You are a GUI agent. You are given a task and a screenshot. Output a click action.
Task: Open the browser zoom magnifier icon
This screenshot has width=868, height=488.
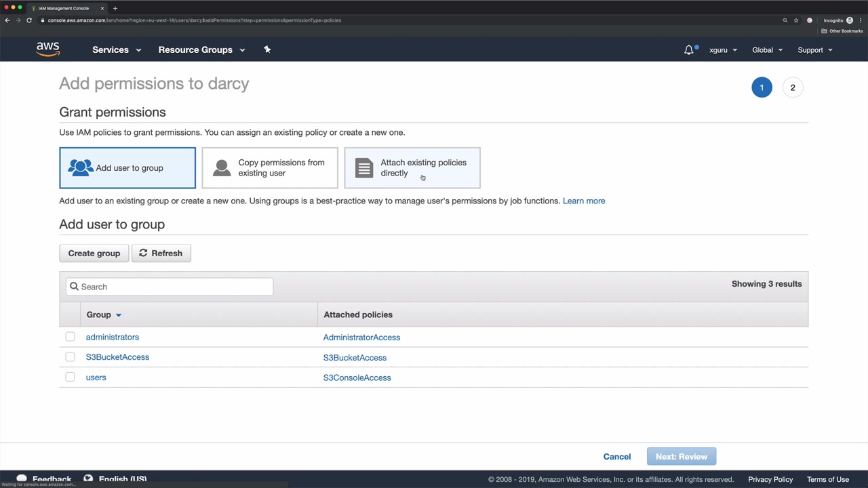tap(785, 20)
